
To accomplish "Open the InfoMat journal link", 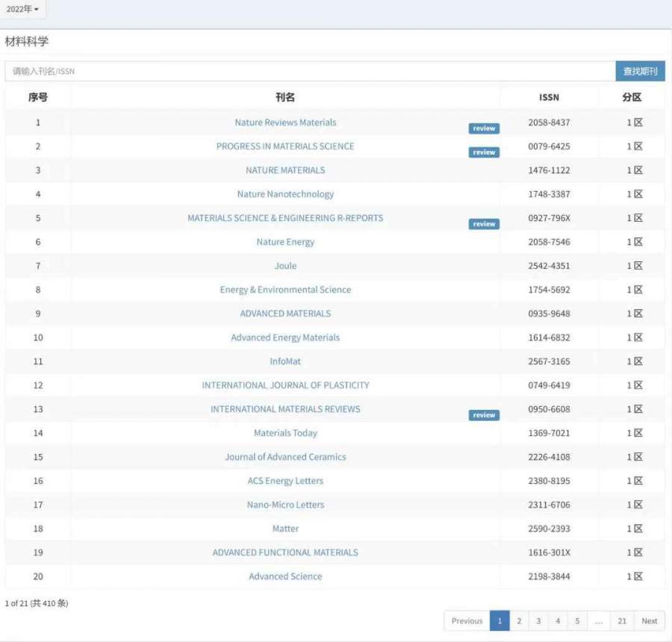I will 285,362.
